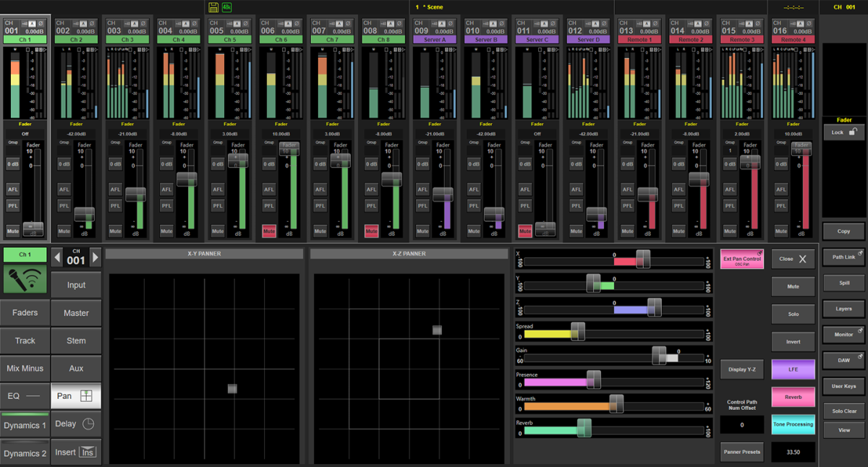Switch to the EQ tab

(x=25, y=396)
